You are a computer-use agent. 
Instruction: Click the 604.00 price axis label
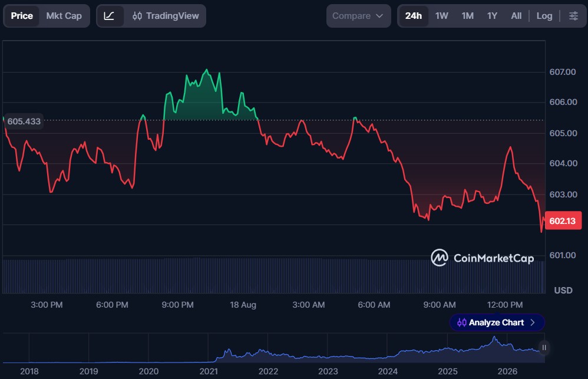tap(563, 163)
